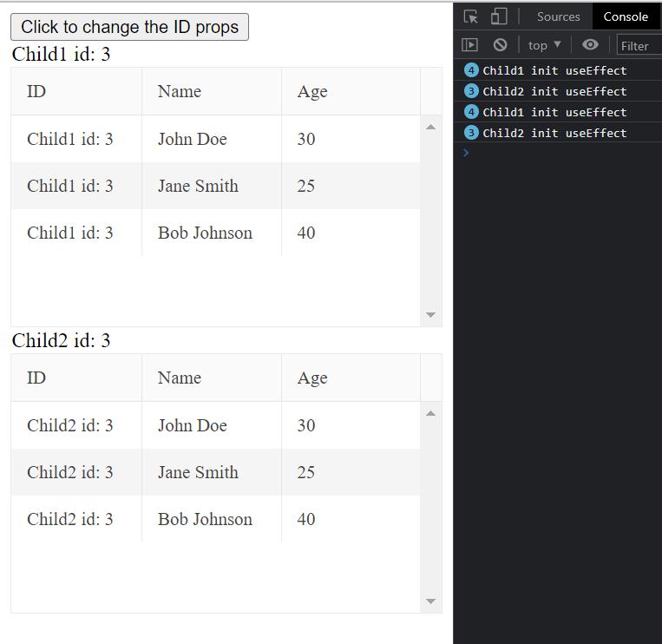Click the Age header in second table

[312, 378]
